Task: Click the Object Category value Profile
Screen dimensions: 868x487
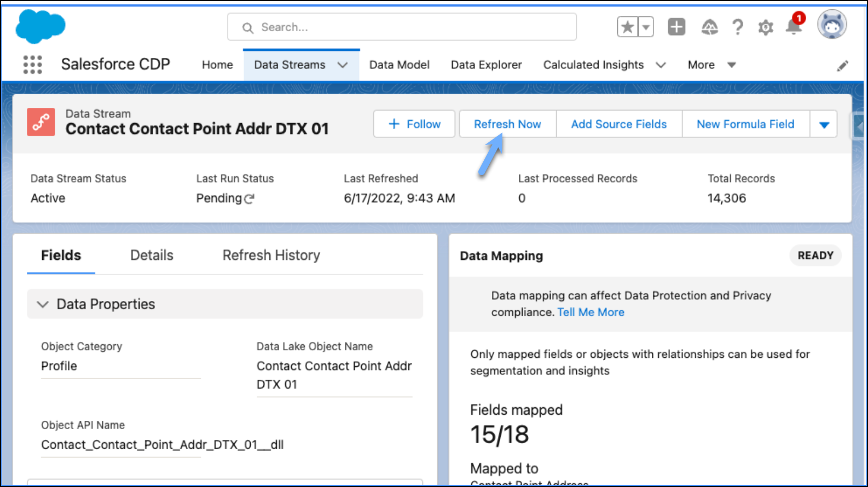Action: (x=59, y=366)
